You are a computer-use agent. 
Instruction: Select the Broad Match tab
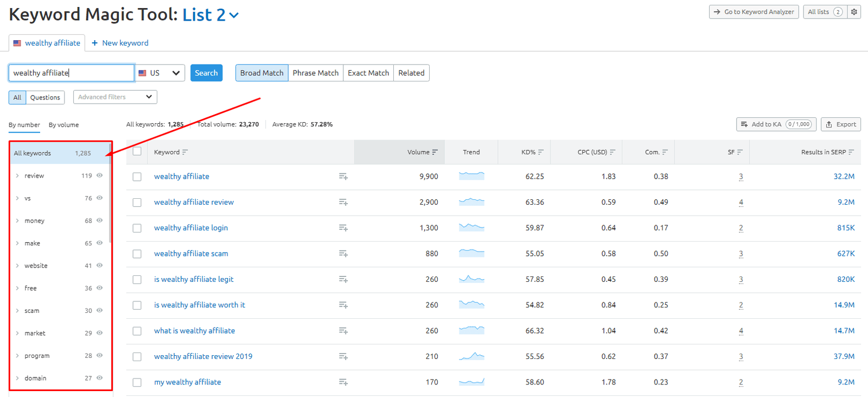tap(261, 73)
